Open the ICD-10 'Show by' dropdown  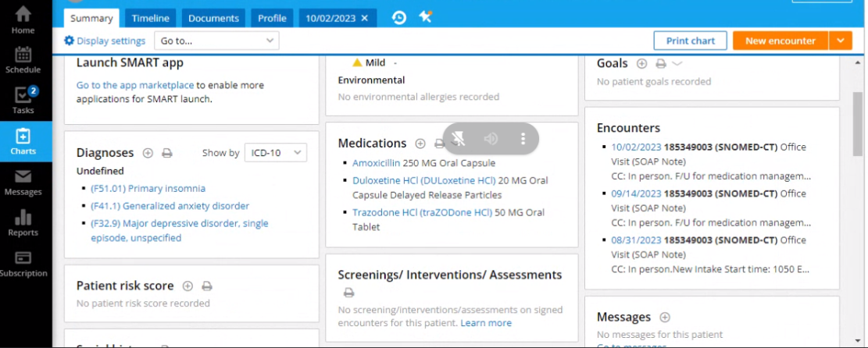tap(275, 153)
